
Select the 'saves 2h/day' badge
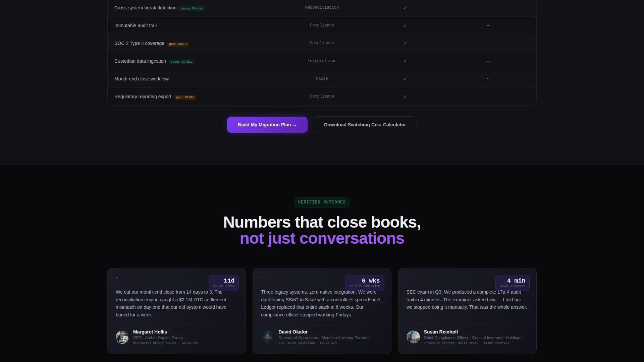[181, 62]
